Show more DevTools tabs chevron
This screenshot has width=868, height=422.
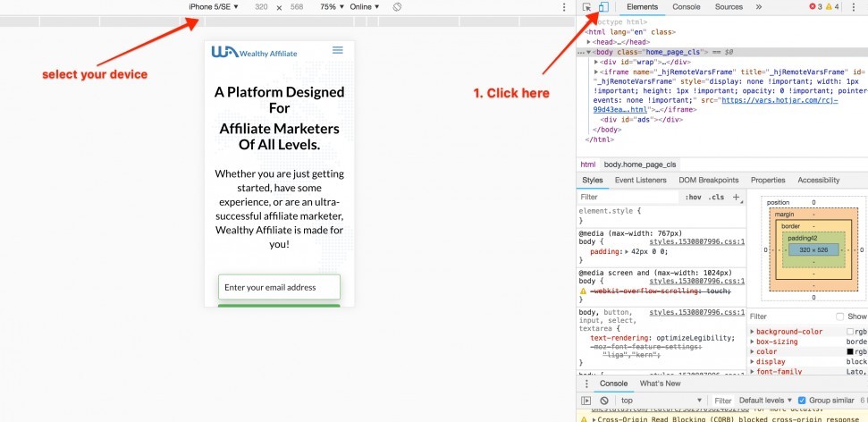tap(758, 7)
